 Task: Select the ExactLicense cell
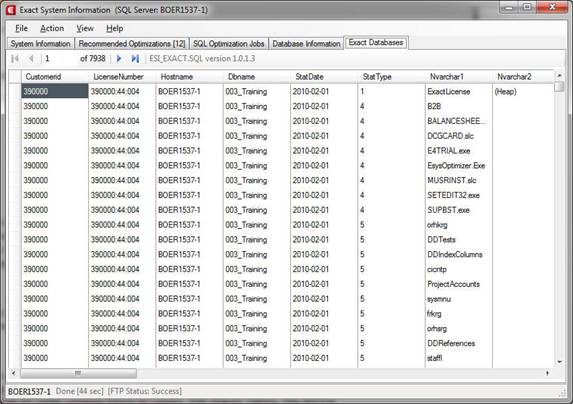coord(458,91)
